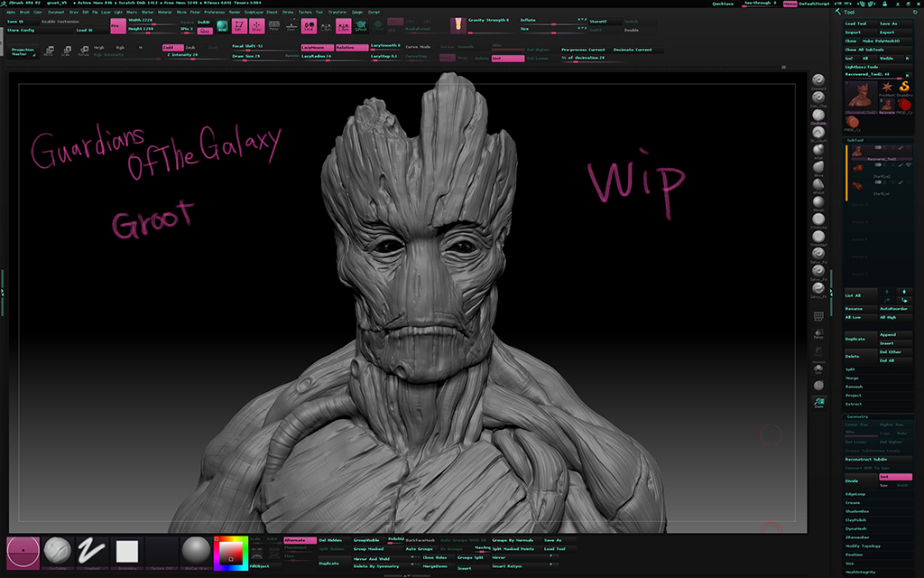Open the Stroke menu
The height and width of the screenshot is (578, 924).
coord(288,12)
